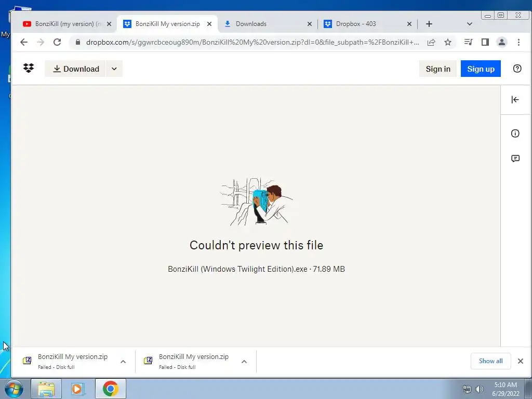Click the share page icon in address bar
Image resolution: width=532 pixels, height=399 pixels.
(x=431, y=42)
